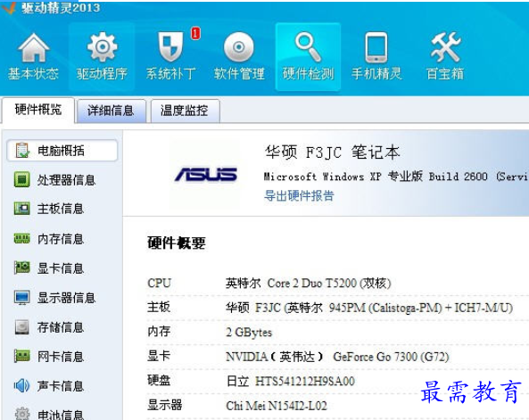Viewport: 529px width, 420px height.
Task: Click the Microsoft Windows XP 专业版 text
Action: [x=343, y=177]
